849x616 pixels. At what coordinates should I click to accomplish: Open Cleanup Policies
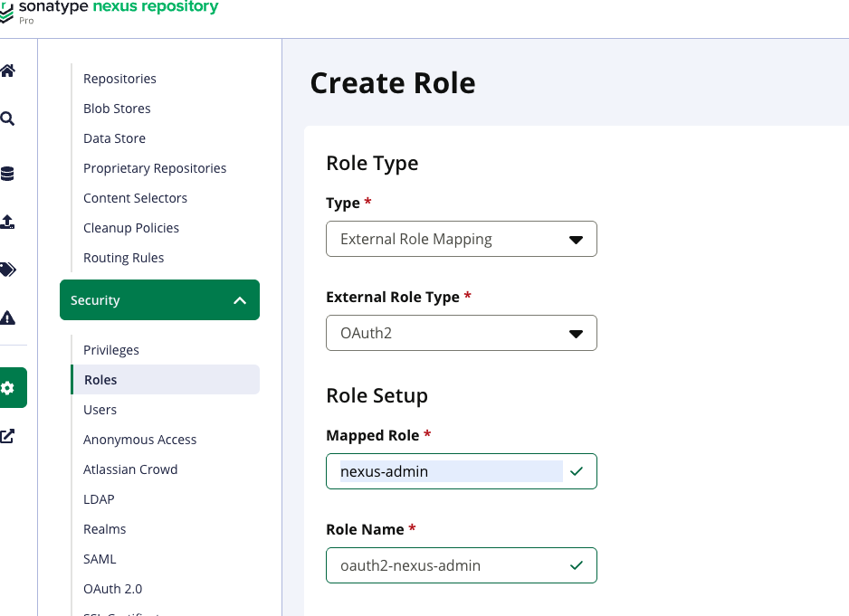pos(131,227)
